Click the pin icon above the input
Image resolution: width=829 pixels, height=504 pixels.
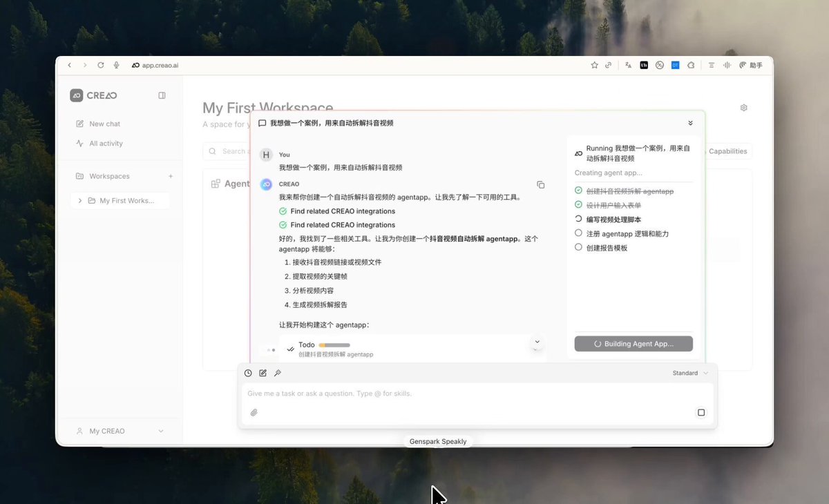pyautogui.click(x=277, y=373)
